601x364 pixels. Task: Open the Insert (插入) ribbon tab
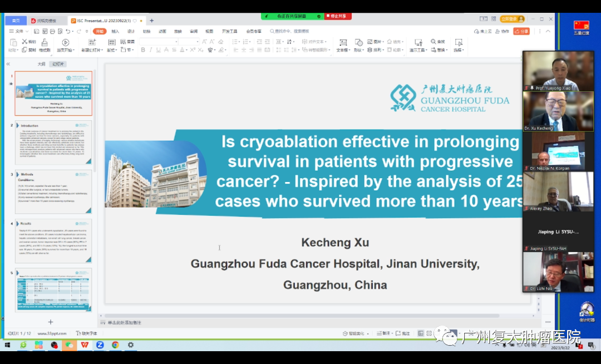pyautogui.click(x=115, y=31)
